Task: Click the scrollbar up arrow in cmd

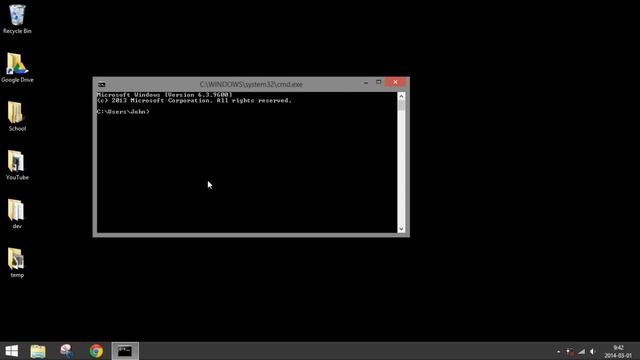Action: pyautogui.click(x=401, y=96)
